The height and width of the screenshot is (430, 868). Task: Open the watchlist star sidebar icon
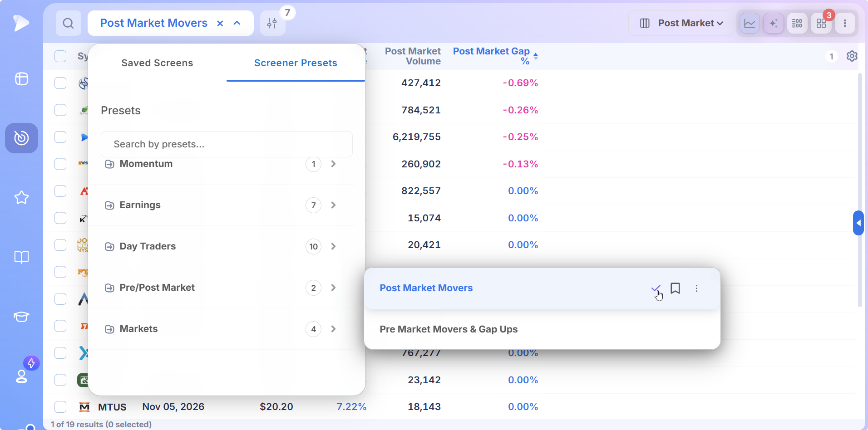(21, 197)
